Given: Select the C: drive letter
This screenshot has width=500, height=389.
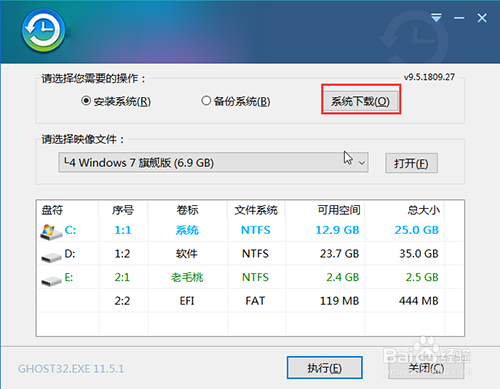Looking at the screenshot, I should pos(70,230).
